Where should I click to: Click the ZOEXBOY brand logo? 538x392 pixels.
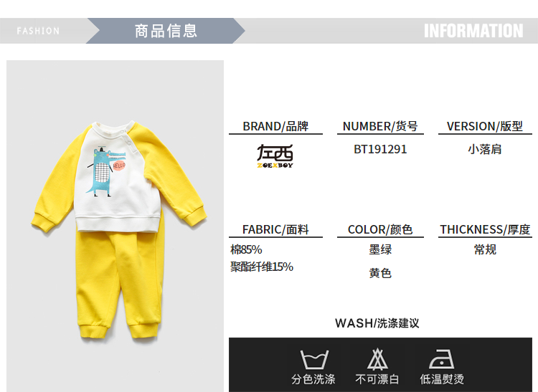pos(275,156)
